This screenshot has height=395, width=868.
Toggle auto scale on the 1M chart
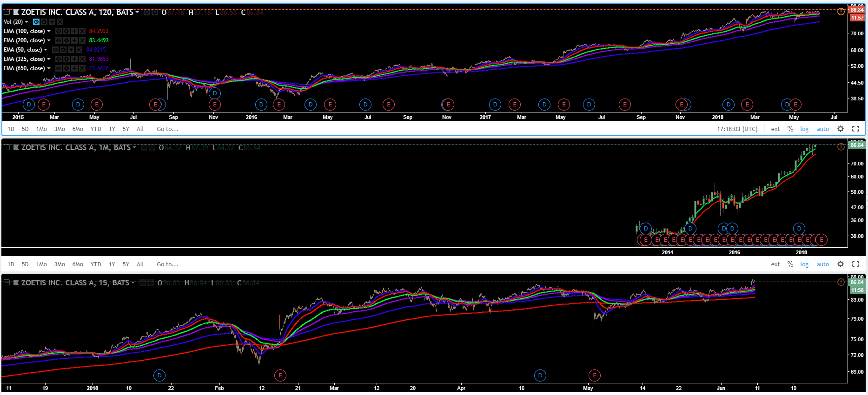823,264
